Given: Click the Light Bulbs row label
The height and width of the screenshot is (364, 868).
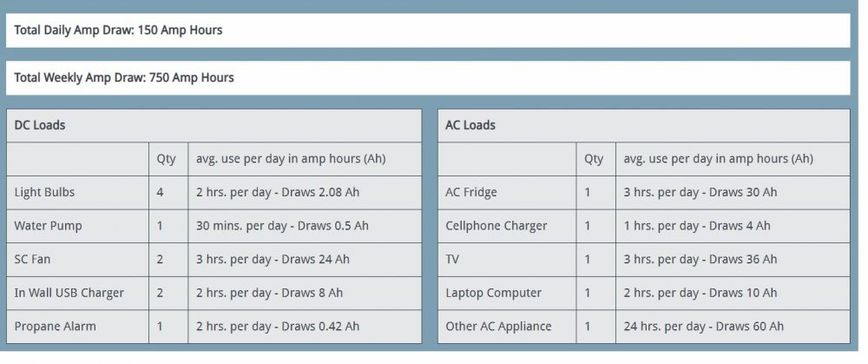Looking at the screenshot, I should [47, 192].
